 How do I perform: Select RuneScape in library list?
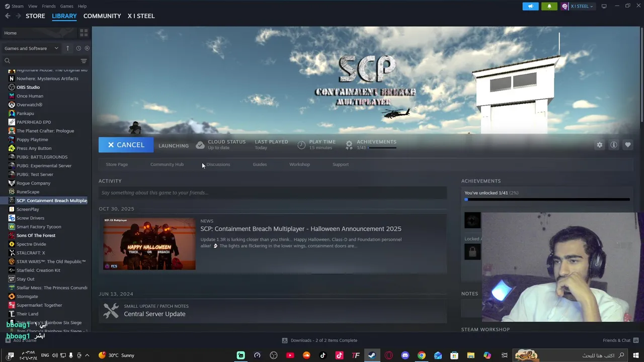[x=28, y=192]
